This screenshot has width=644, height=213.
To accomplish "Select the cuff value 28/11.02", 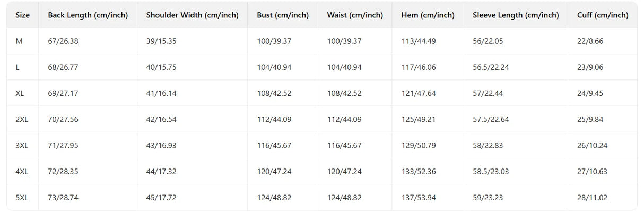I will [x=592, y=198].
